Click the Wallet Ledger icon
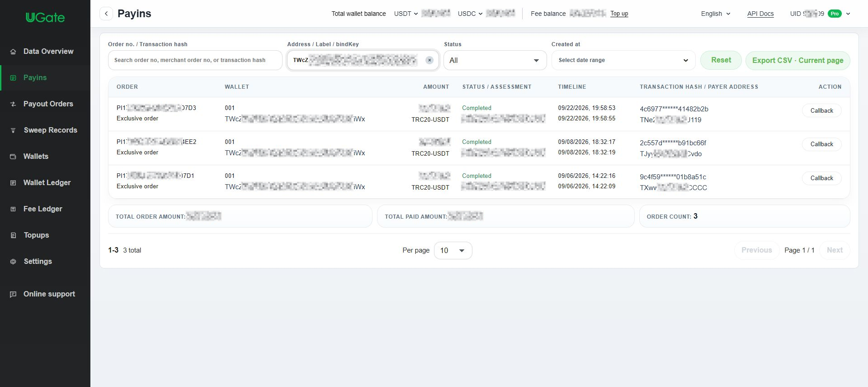 coord(13,183)
